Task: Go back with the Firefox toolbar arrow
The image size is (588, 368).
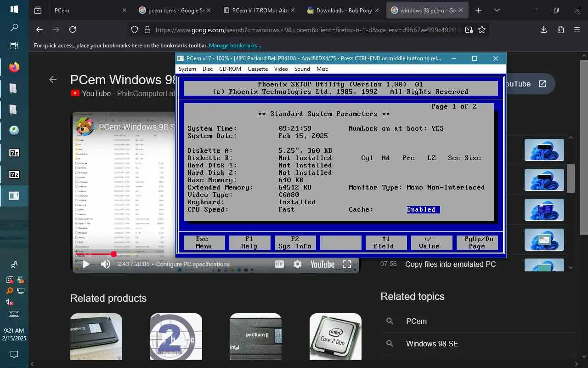Action: pyautogui.click(x=40, y=29)
